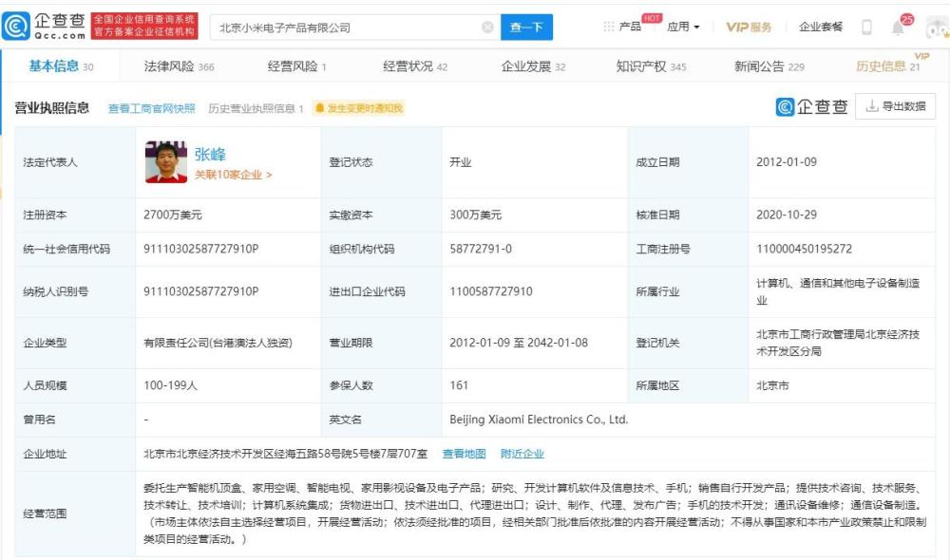950x560 pixels.
Task: Click the 发生变更时通知我 bell button
Action: tap(359, 108)
